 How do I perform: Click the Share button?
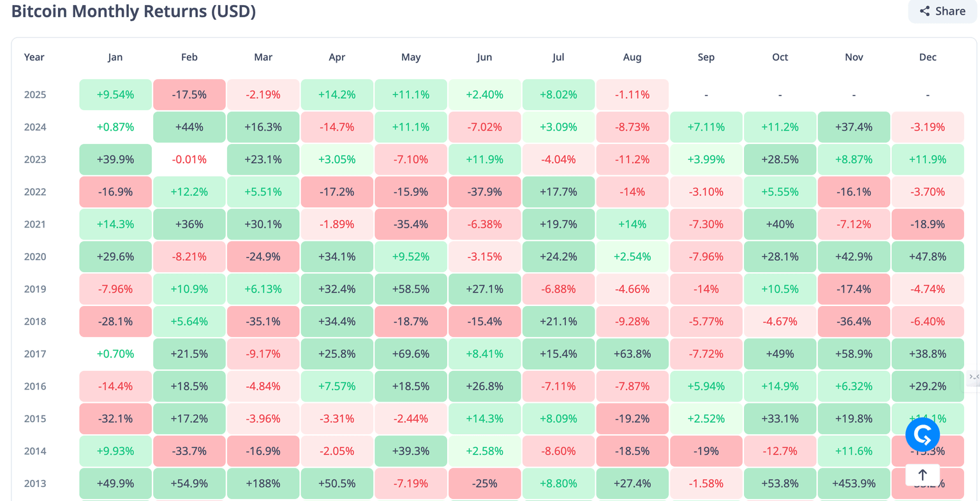pos(942,11)
